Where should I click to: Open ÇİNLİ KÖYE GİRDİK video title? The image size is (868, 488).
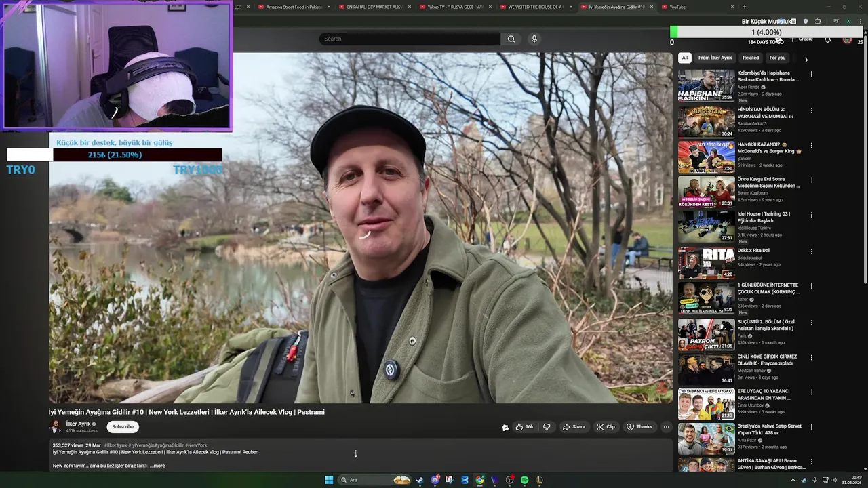767,360
